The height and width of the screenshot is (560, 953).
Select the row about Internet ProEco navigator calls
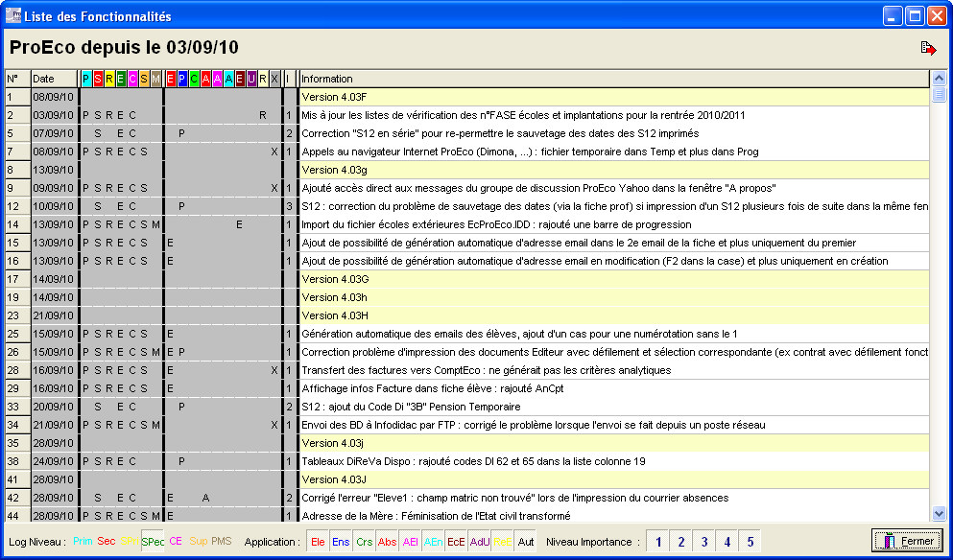[x=467, y=152]
